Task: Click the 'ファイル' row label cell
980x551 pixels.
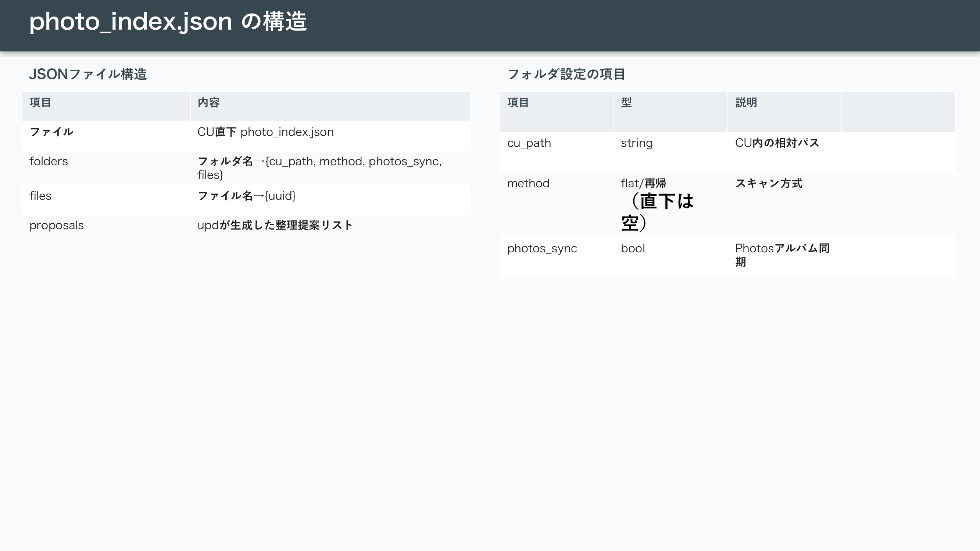Action: (51, 132)
